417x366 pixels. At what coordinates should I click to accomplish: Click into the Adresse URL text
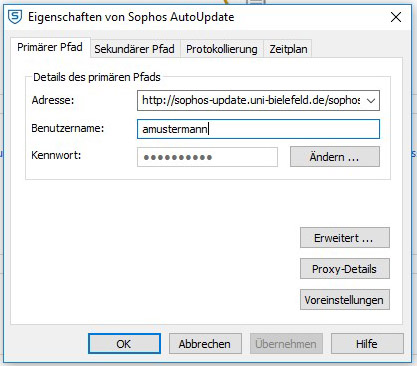[x=251, y=100]
